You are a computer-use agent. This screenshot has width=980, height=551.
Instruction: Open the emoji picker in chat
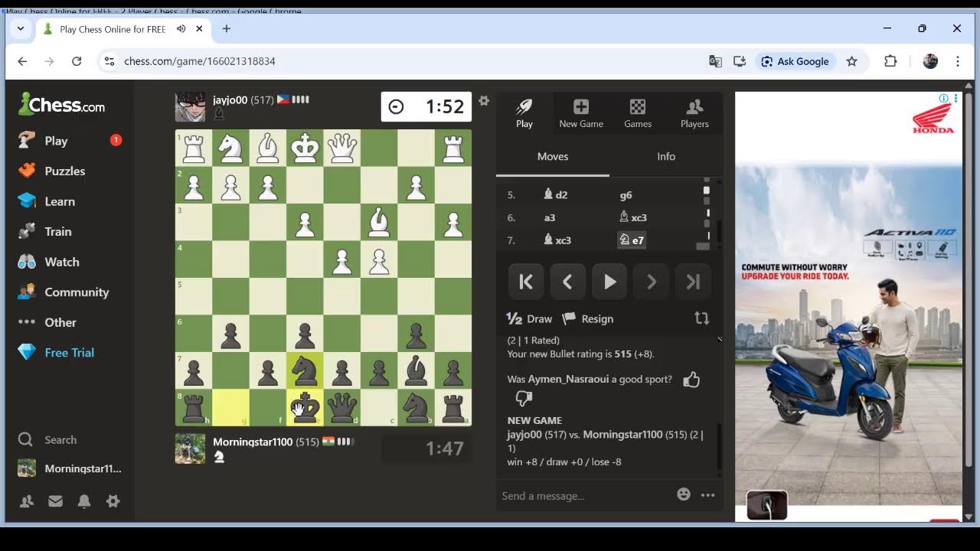684,495
